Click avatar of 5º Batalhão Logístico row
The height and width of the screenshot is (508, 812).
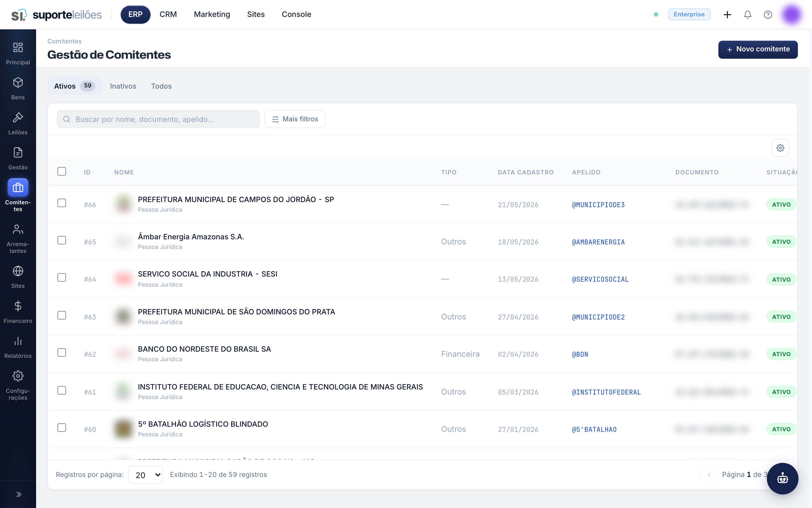(x=123, y=429)
